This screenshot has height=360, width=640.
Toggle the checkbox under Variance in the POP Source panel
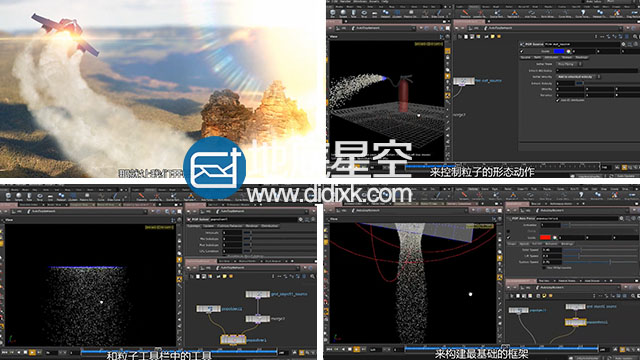pyautogui.click(x=558, y=100)
